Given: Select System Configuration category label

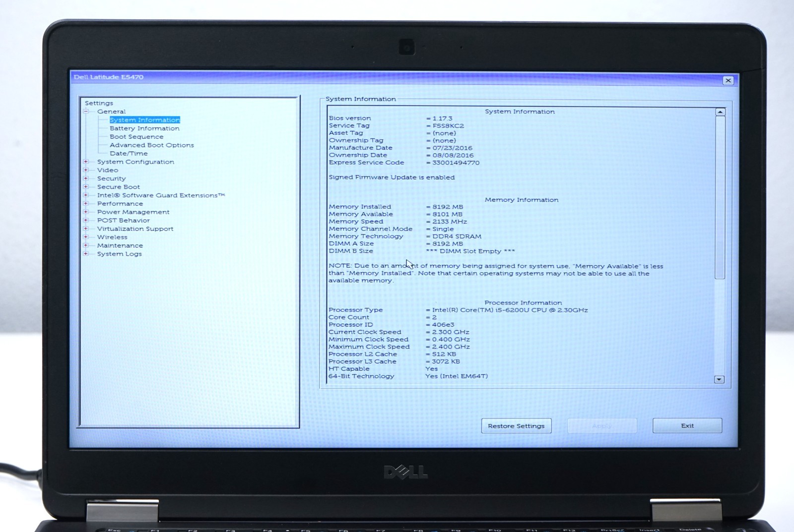Looking at the screenshot, I should pos(135,162).
